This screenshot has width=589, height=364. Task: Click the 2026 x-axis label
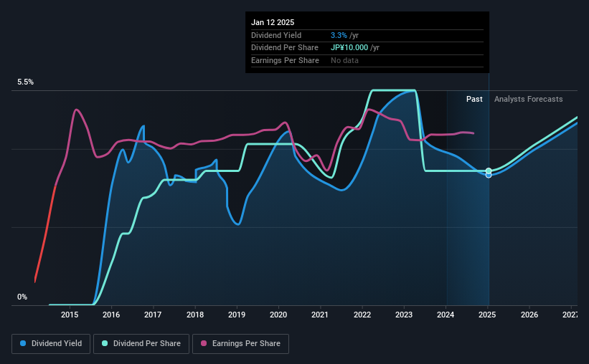529,315
